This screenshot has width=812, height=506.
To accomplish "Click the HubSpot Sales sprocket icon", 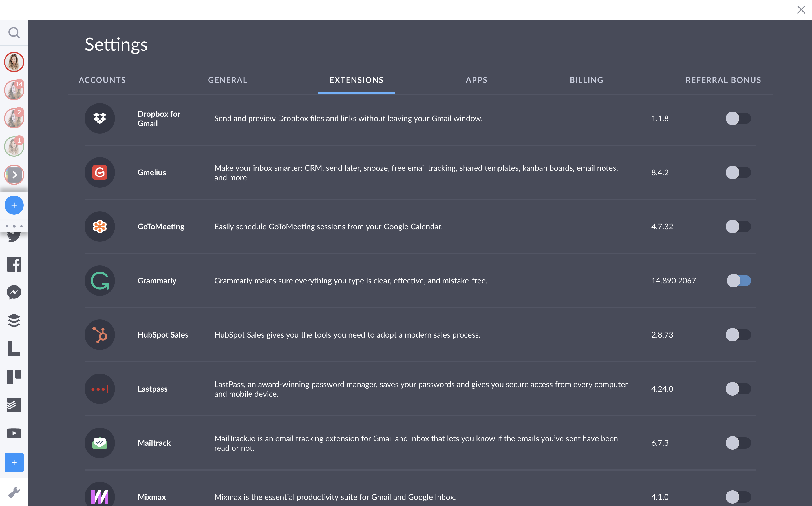I will click(100, 335).
